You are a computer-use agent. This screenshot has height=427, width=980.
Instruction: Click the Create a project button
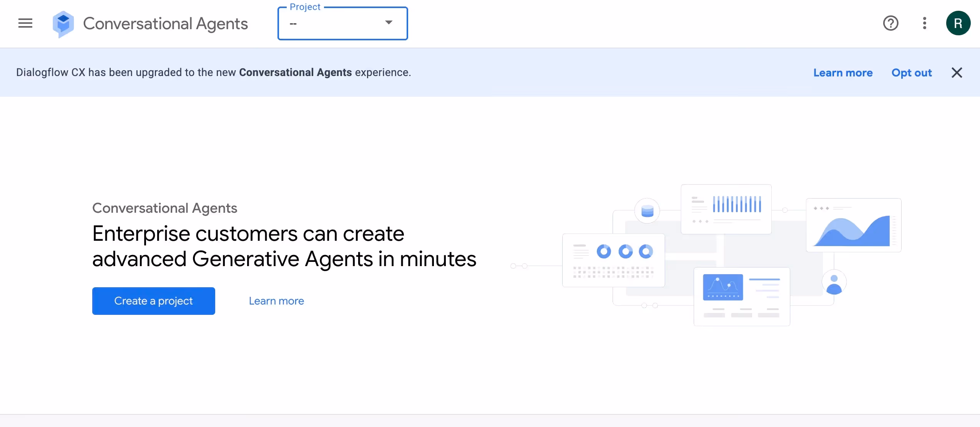pos(153,301)
